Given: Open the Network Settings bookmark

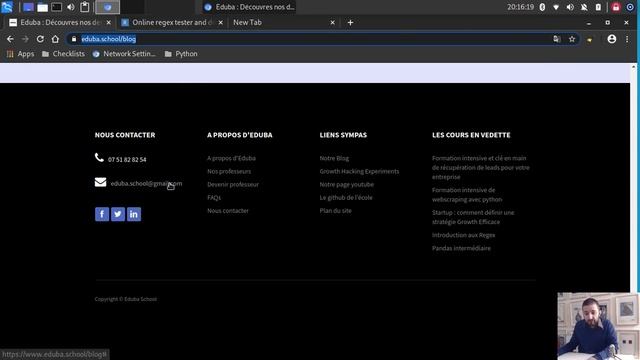Looking at the screenshot, I should (124, 54).
